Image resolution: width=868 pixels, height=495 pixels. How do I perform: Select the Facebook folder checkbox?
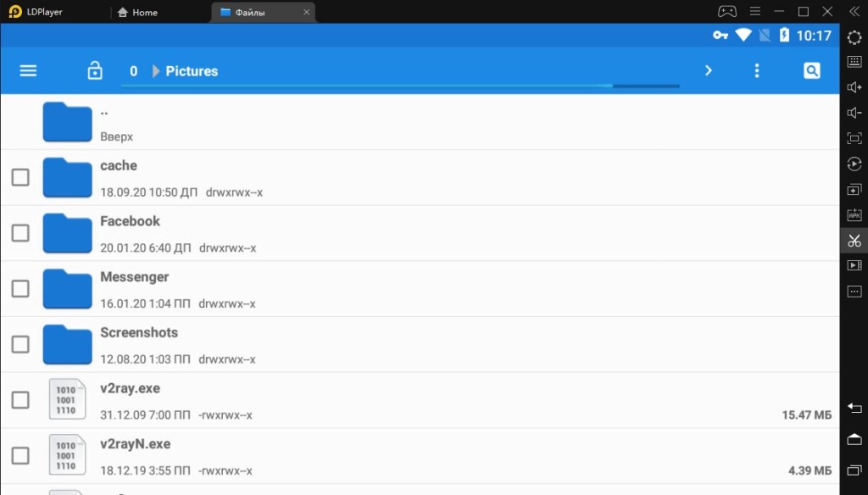(x=20, y=233)
